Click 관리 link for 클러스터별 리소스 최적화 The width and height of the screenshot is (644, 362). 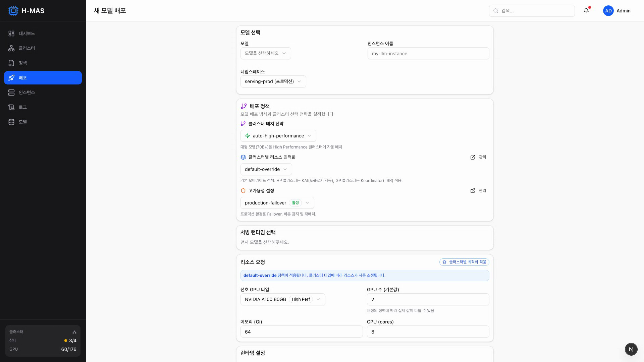478,157
